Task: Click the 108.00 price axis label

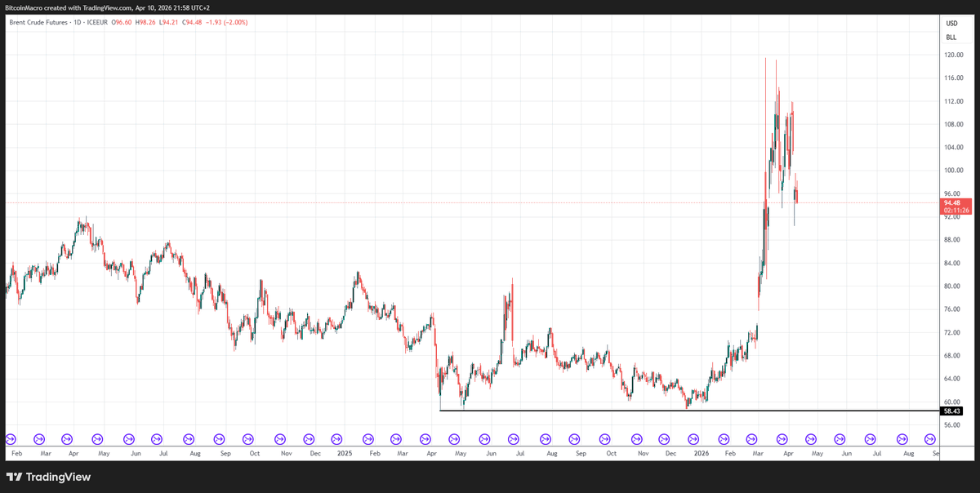Action: pyautogui.click(x=955, y=124)
